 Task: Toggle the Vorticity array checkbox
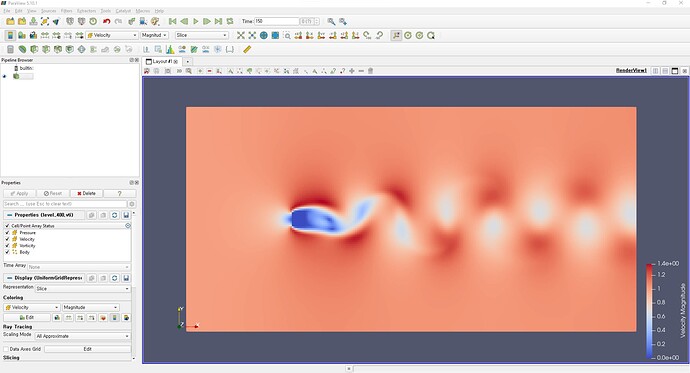7,245
